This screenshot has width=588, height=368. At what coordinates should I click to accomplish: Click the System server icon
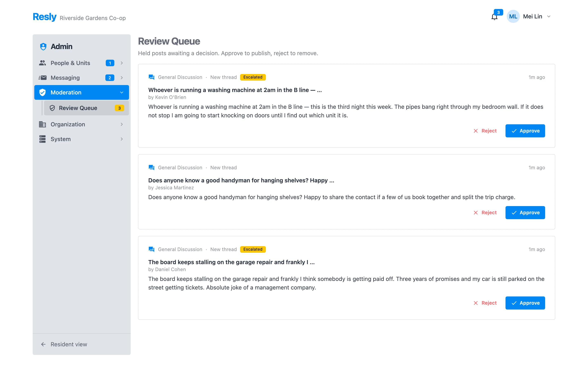click(42, 139)
